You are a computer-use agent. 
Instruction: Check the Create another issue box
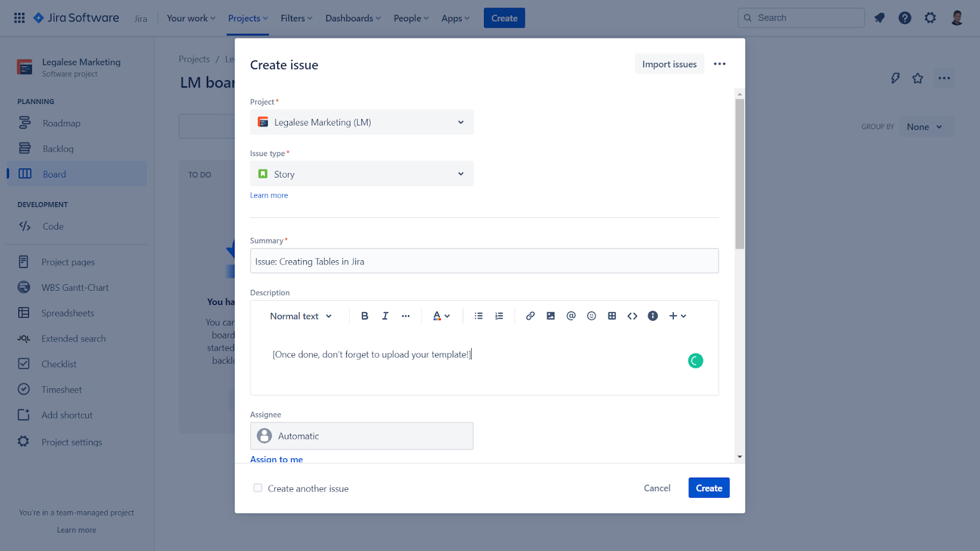click(x=258, y=488)
